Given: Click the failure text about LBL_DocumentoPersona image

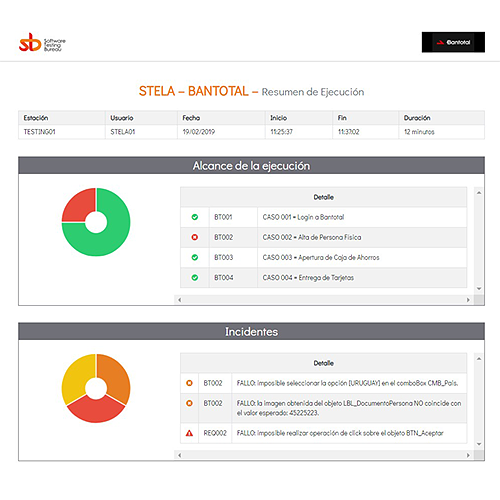Looking at the screenshot, I should 349,408.
